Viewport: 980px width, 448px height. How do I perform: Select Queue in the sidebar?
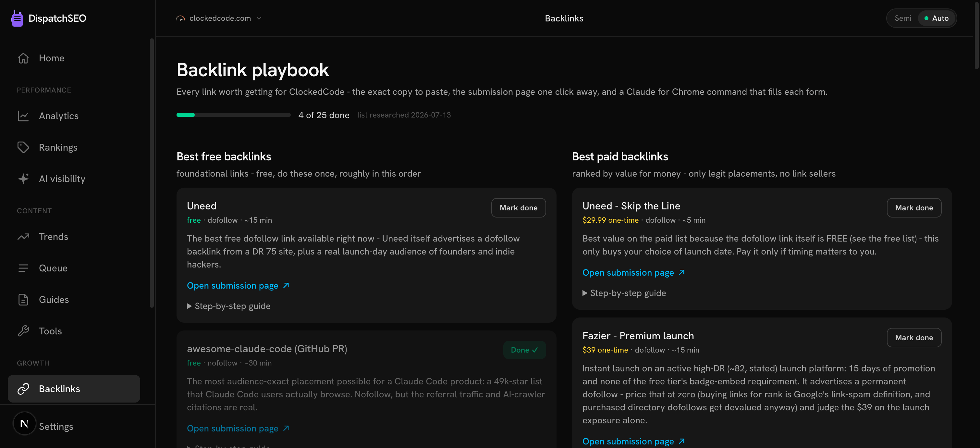tap(74, 268)
